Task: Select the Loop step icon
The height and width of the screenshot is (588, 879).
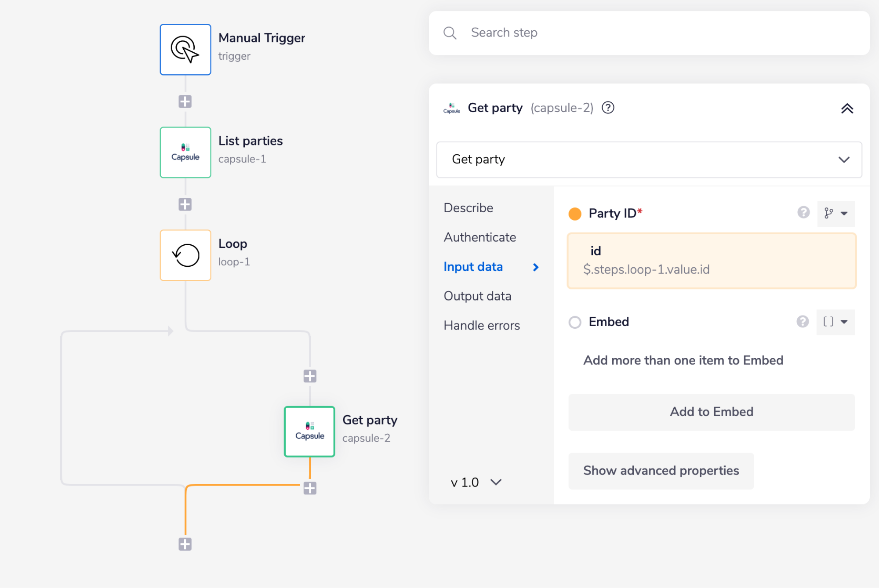Action: click(x=185, y=255)
